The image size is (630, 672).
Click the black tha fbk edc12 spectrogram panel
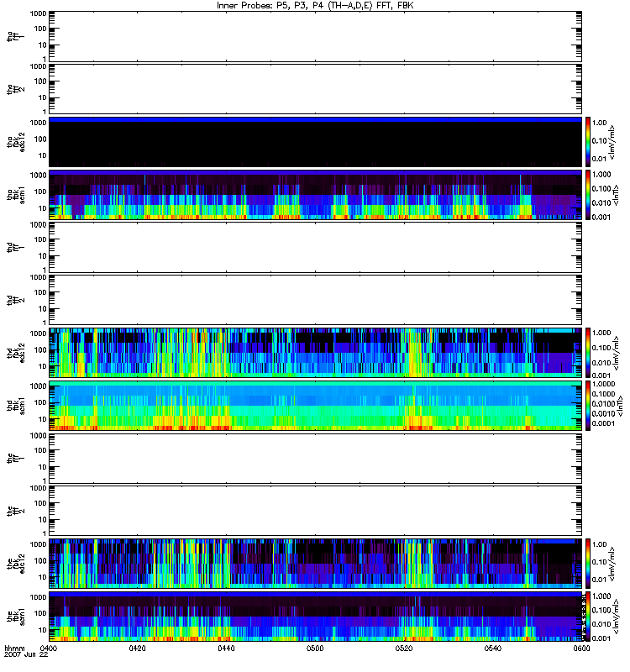click(315, 142)
